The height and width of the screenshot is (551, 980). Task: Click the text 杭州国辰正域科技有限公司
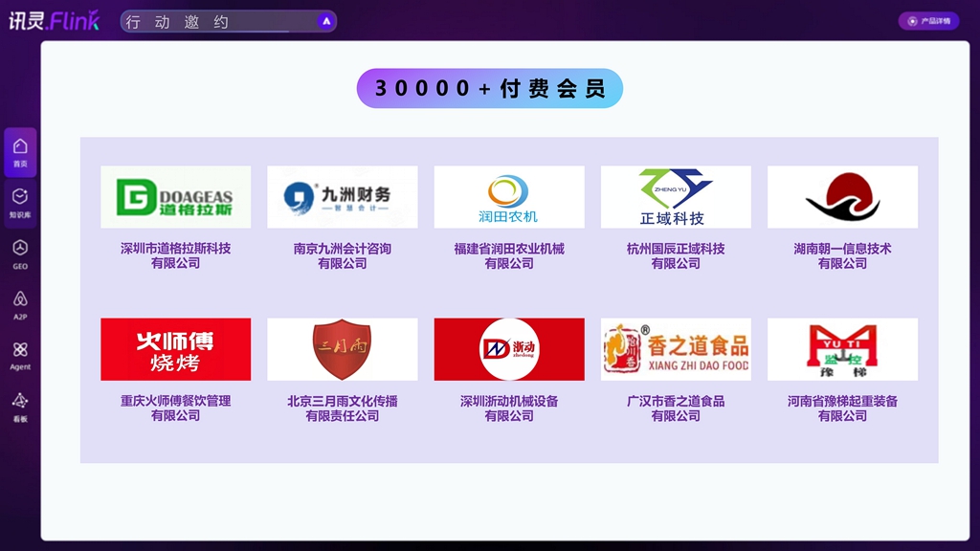pos(676,256)
